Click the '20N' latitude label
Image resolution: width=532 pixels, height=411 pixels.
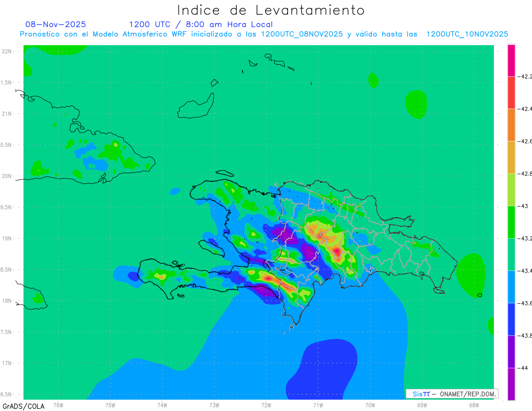(7, 176)
